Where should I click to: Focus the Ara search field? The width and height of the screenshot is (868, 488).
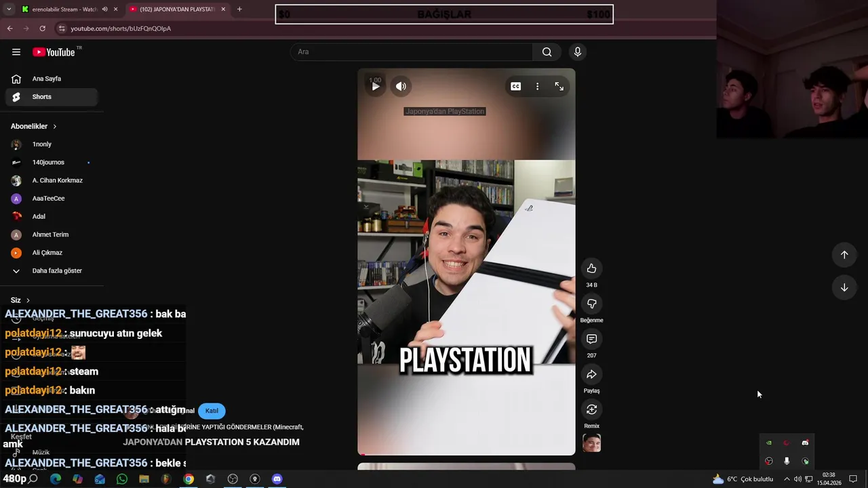[412, 52]
